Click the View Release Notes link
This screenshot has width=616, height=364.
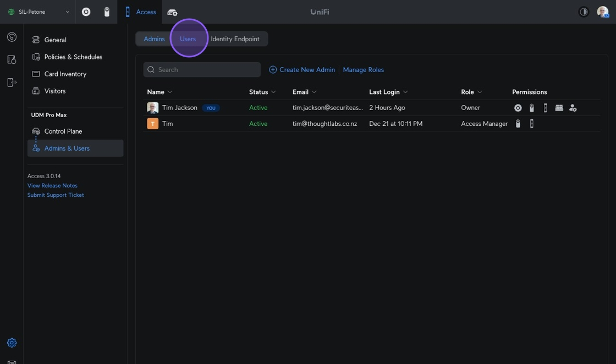52,186
